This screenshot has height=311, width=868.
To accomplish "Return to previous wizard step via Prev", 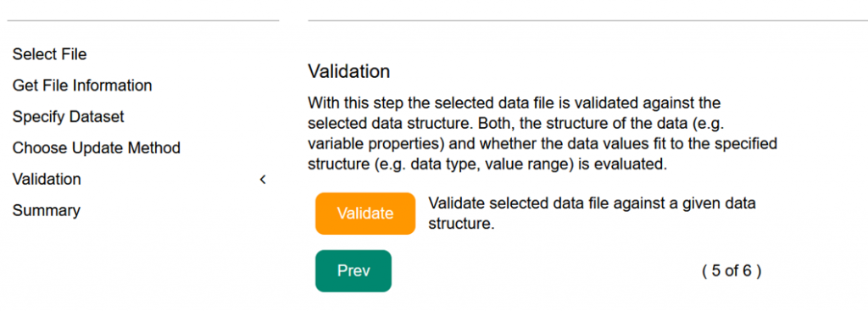I will tap(353, 270).
